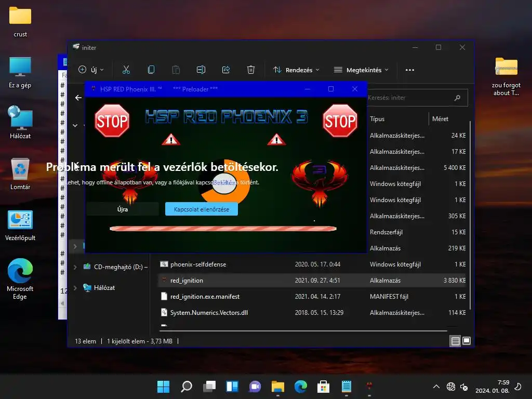Click the left warning triangle icon
Viewport: 532px width, 399px height.
(171, 139)
